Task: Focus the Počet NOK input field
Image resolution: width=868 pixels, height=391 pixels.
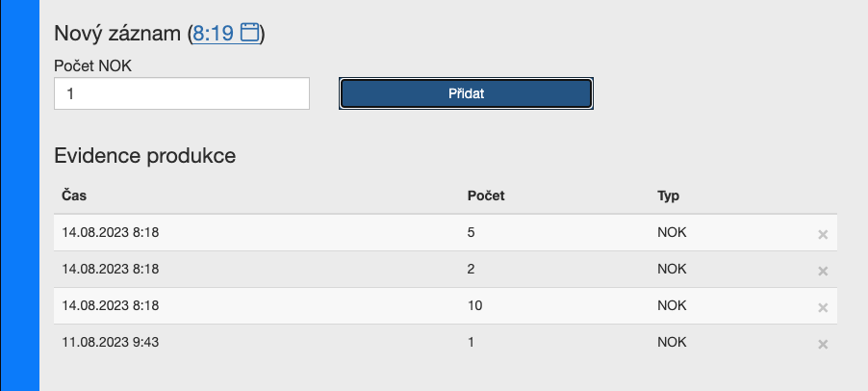Action: [182, 93]
